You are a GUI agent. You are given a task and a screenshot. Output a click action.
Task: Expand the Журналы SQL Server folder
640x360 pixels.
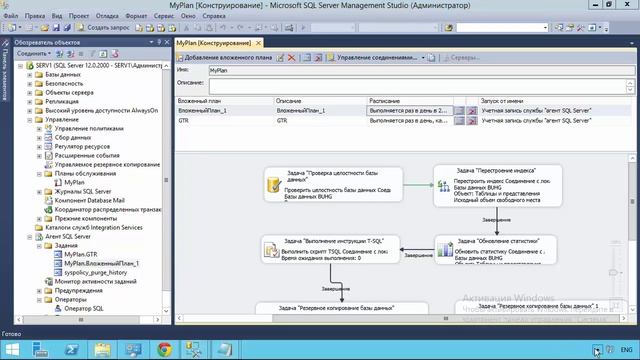point(39,192)
